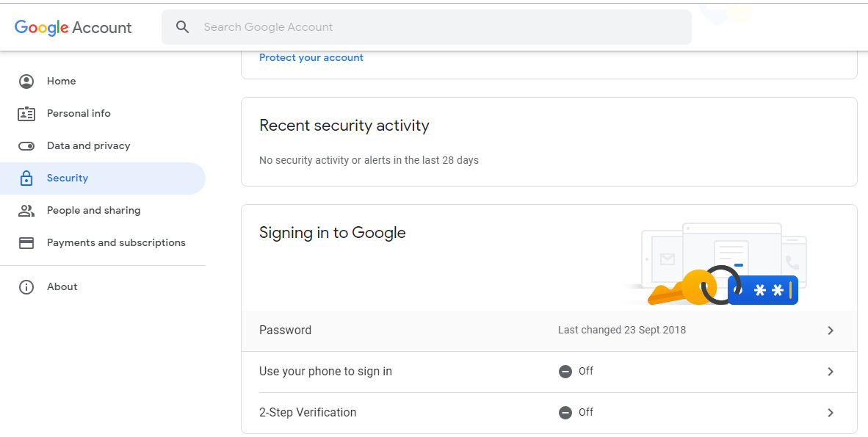Viewport: 868px width, 437px height.
Task: Click the About info circle icon
Action: pos(26,287)
